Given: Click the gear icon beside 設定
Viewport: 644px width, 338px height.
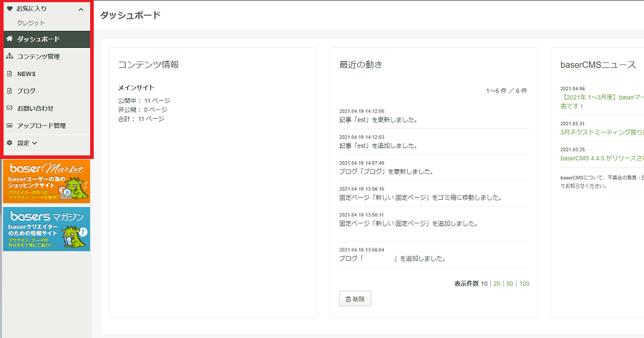Looking at the screenshot, I should [10, 143].
